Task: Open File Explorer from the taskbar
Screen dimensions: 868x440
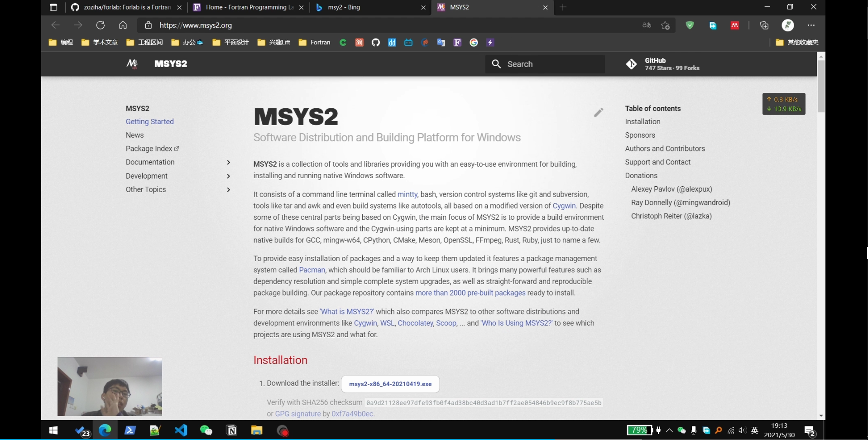Action: (257, 430)
